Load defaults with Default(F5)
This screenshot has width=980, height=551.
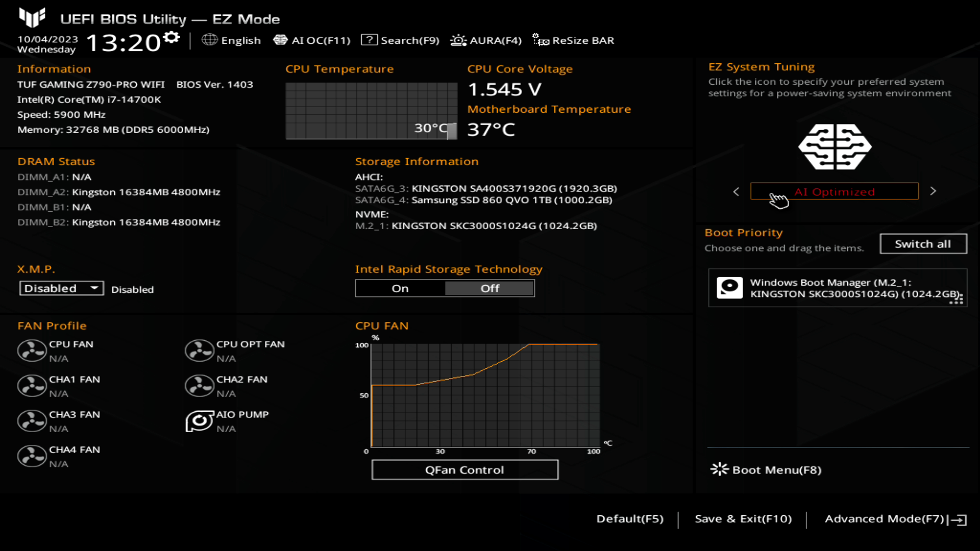pyautogui.click(x=630, y=519)
